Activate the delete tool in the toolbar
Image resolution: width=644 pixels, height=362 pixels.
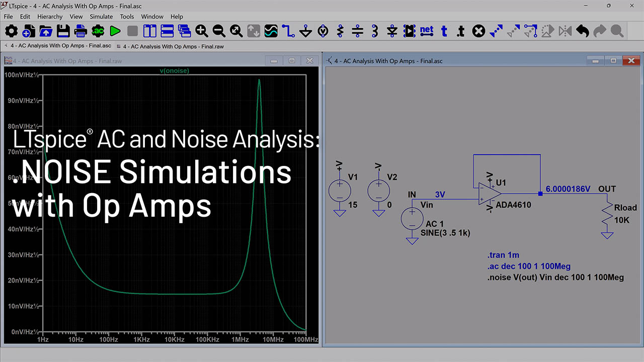tap(479, 31)
